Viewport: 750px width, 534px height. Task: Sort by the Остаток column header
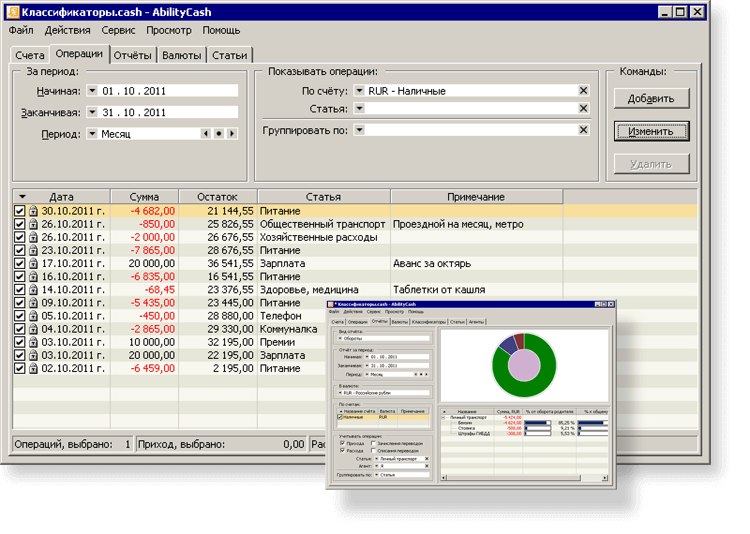pyautogui.click(x=218, y=197)
